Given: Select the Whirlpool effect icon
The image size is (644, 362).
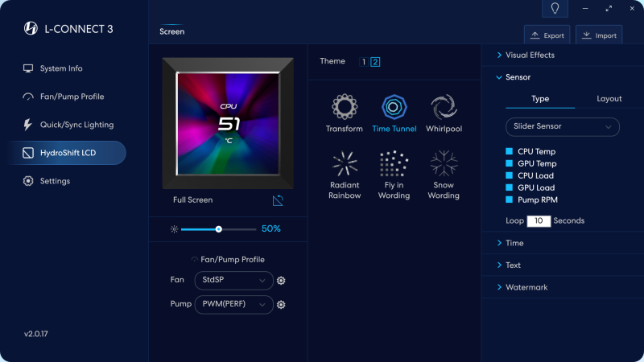Looking at the screenshot, I should (444, 107).
